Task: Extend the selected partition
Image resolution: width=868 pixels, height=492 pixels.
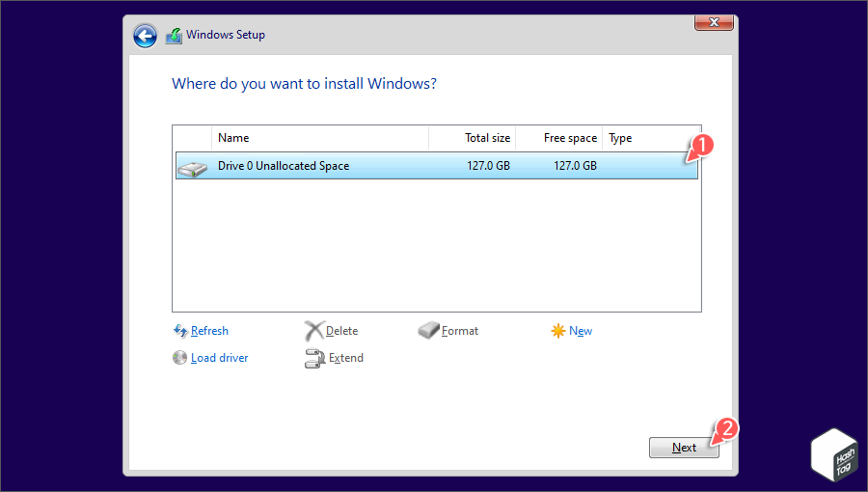Action: pyautogui.click(x=346, y=358)
